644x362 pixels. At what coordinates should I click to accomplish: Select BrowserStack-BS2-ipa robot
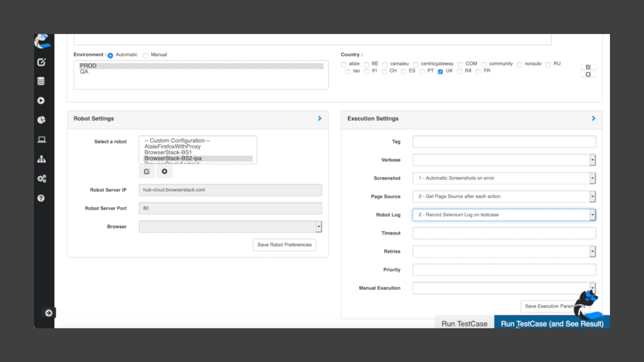[x=198, y=158]
